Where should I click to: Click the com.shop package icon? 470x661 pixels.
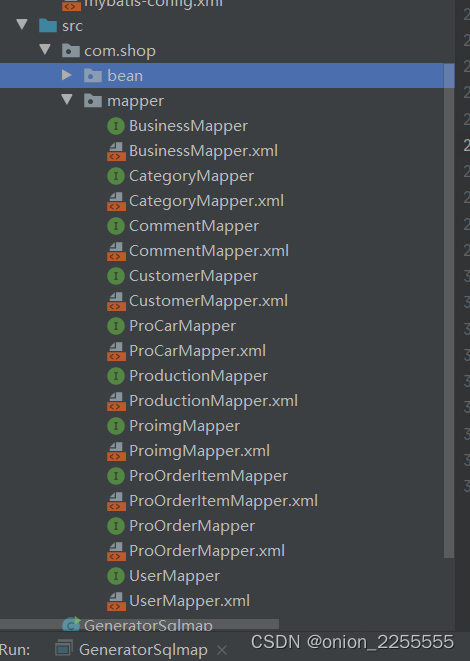pos(70,51)
